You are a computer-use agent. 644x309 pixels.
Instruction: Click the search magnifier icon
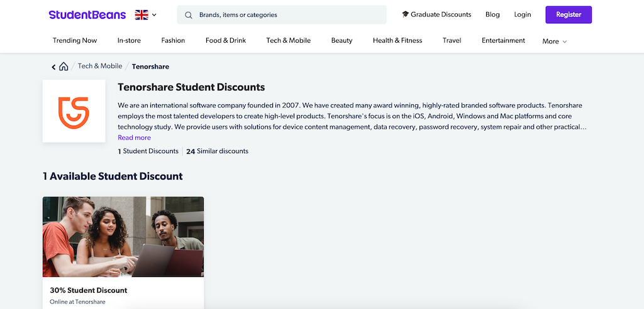click(x=188, y=14)
